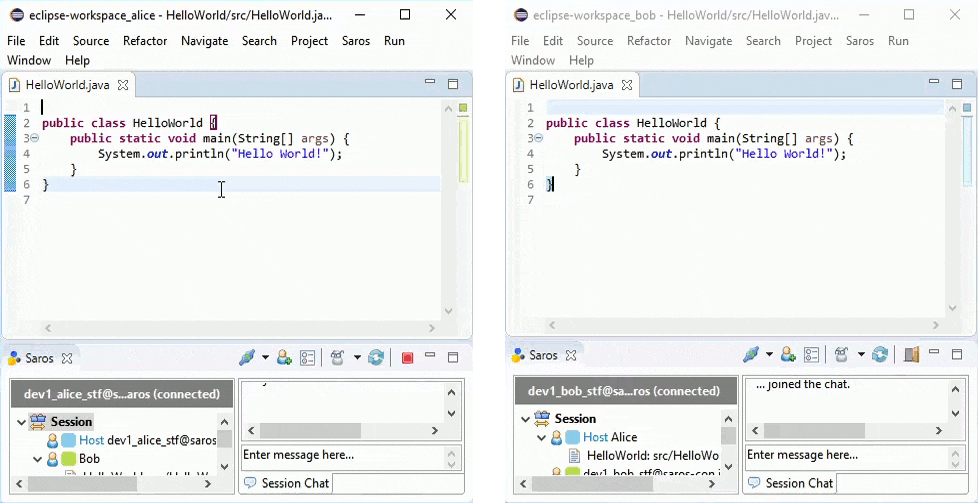Image resolution: width=978 pixels, height=503 pixels.
Task: Click green overview ruler marker in Alice's editor
Action: 463,108
